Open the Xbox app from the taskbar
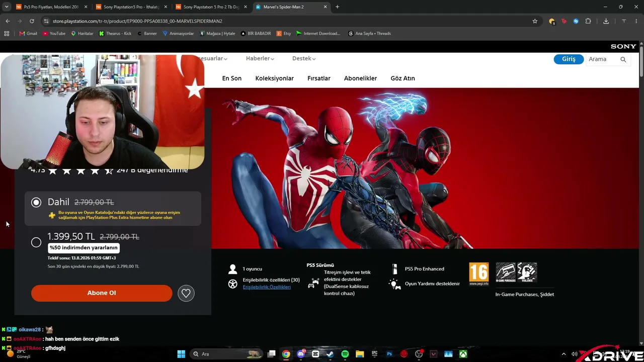 [x=463, y=354]
